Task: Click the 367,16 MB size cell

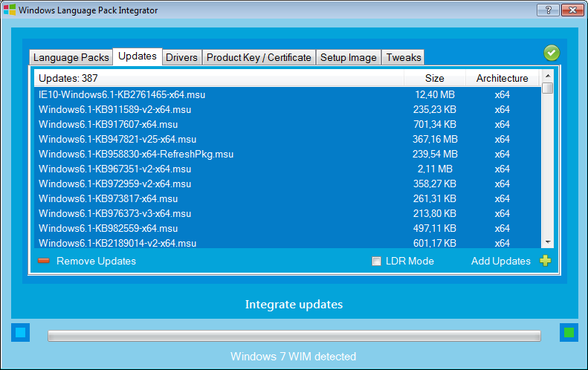Action: pos(435,139)
